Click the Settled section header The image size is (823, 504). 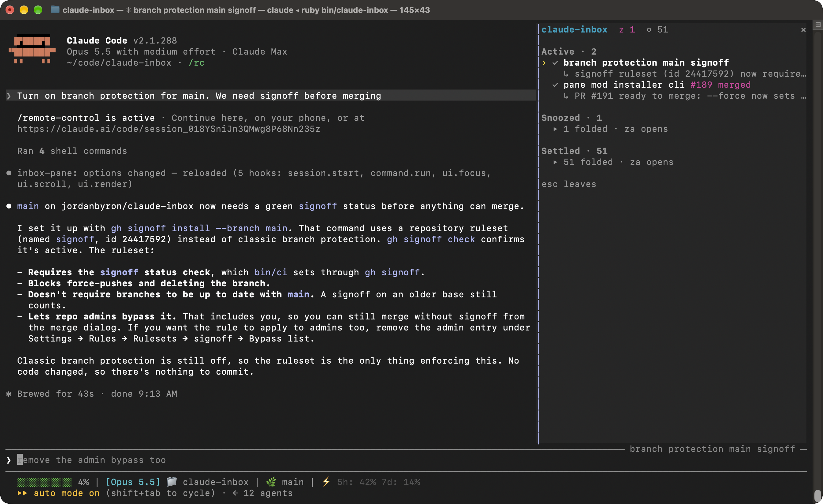575,151
